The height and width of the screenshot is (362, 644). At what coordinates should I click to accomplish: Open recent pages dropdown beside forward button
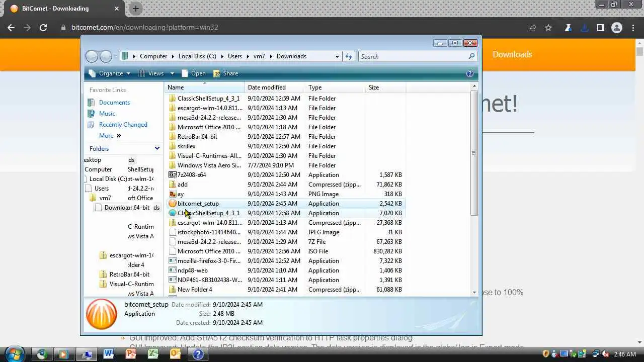point(115,56)
